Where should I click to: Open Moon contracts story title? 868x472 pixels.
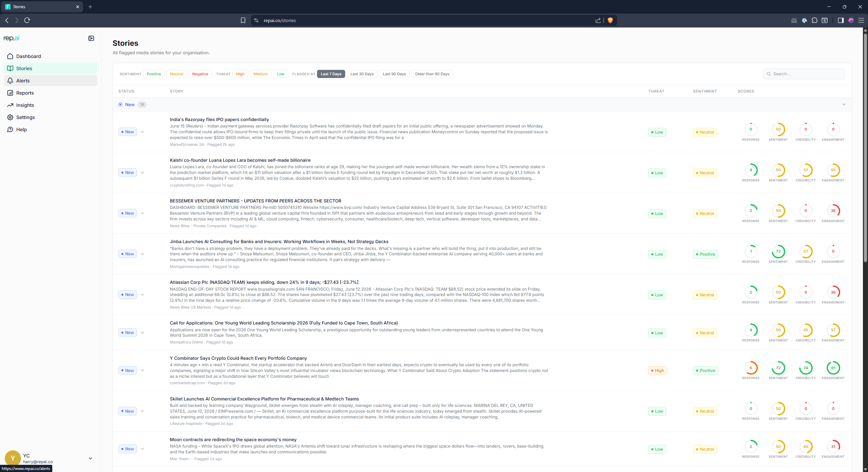tap(233, 439)
